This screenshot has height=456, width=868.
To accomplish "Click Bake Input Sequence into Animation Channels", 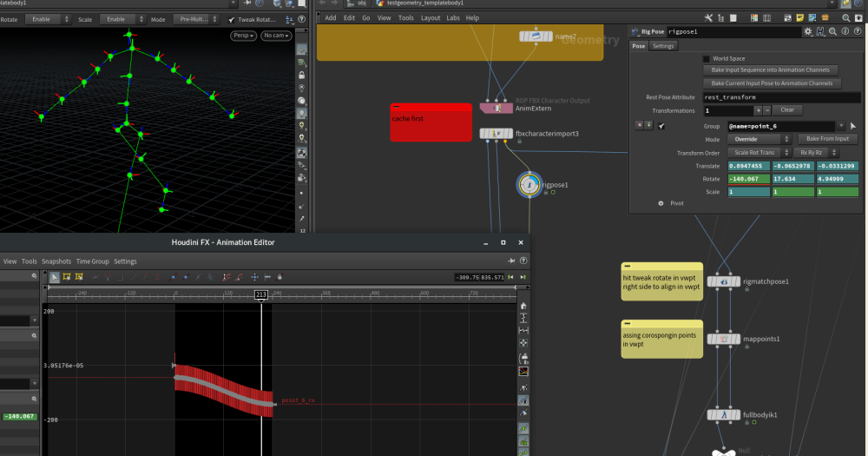I will click(x=770, y=69).
